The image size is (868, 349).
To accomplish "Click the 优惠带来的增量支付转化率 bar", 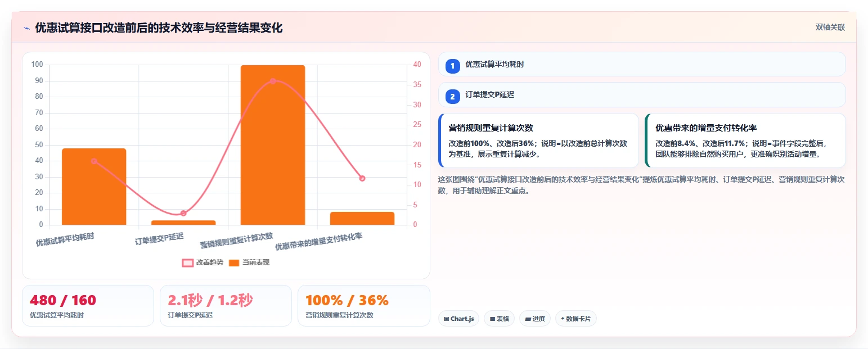I will [x=362, y=219].
